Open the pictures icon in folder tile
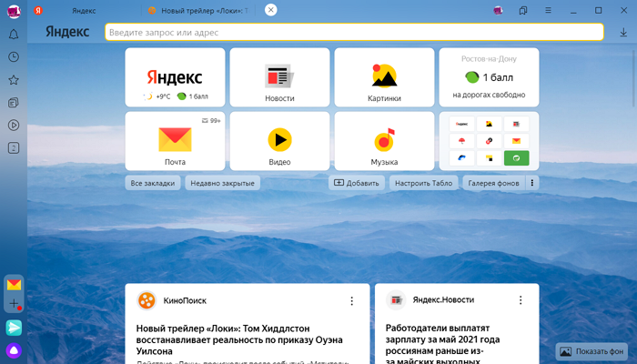Screen dimensions: 637x364 point(490,124)
